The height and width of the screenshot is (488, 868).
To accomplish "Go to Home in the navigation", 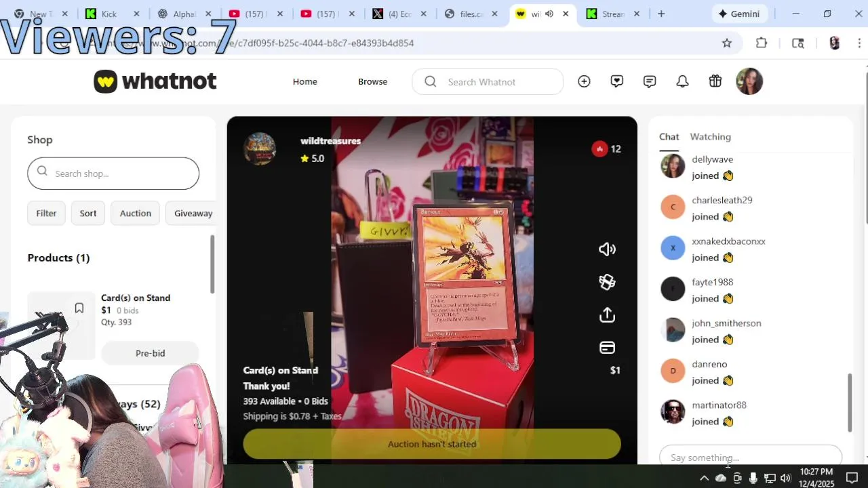I will click(305, 81).
